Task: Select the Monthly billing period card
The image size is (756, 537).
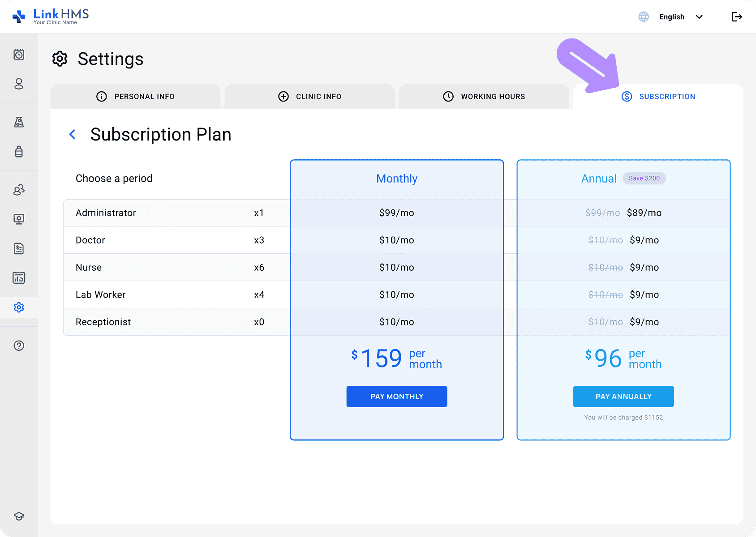Action: [x=397, y=179]
